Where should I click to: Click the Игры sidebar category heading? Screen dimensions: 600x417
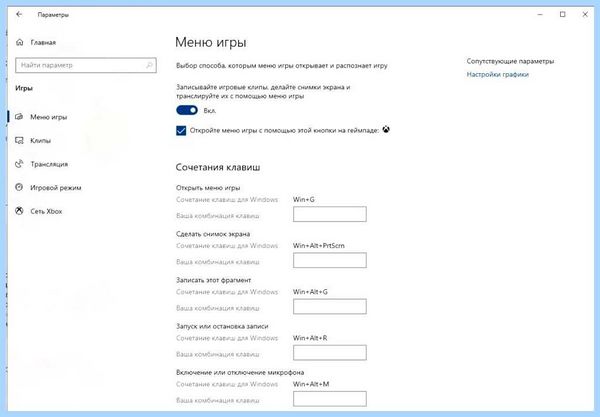pyautogui.click(x=24, y=88)
